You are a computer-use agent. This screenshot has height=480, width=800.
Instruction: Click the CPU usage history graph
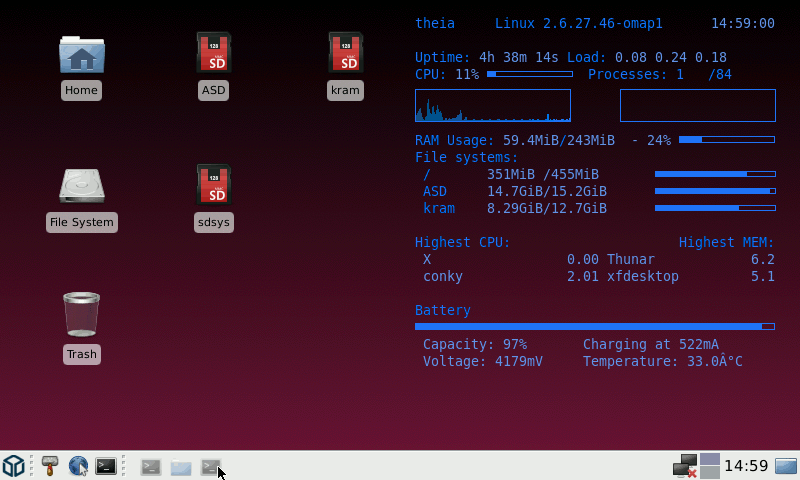click(492, 106)
